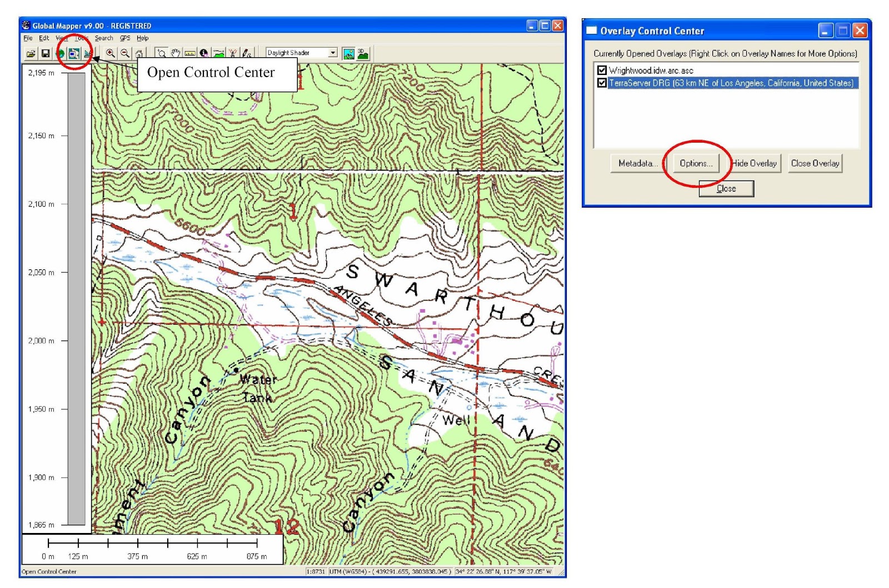
Task: Click the Save workspace icon
Action: tap(46, 53)
